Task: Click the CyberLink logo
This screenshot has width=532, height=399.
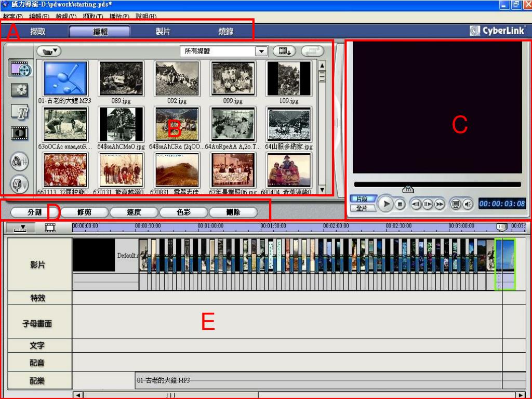Action: (x=497, y=31)
